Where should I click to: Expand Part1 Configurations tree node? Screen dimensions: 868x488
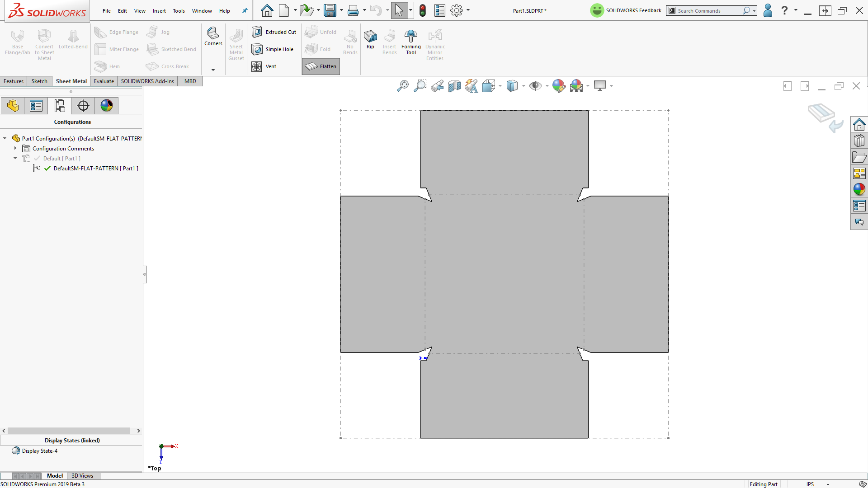point(5,138)
